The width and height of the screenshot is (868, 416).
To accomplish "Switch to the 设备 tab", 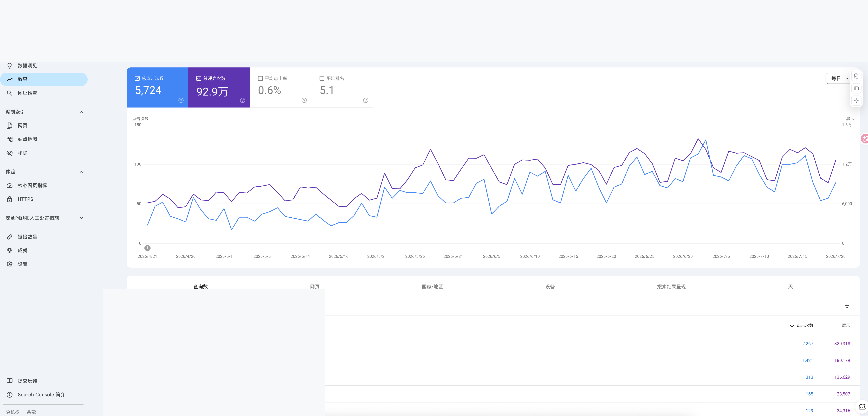I will coord(550,287).
